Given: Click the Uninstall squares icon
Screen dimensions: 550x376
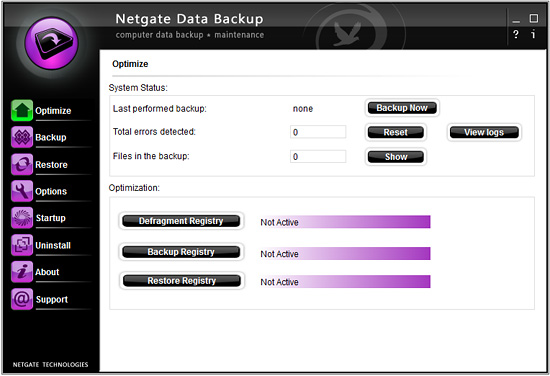Looking at the screenshot, I should [x=22, y=245].
